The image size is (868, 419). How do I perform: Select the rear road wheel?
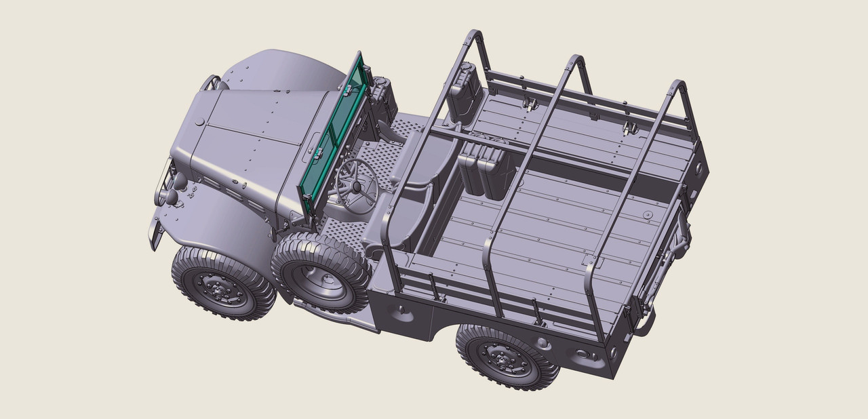point(507,357)
